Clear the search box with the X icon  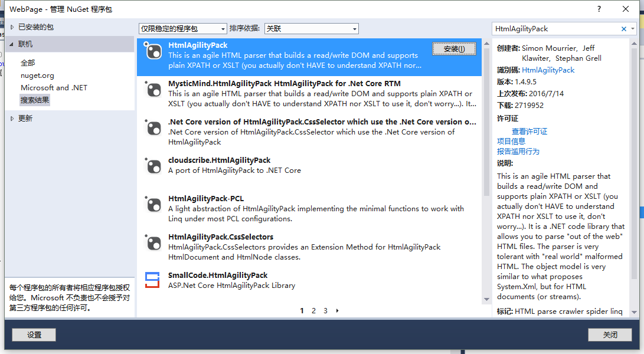point(623,29)
